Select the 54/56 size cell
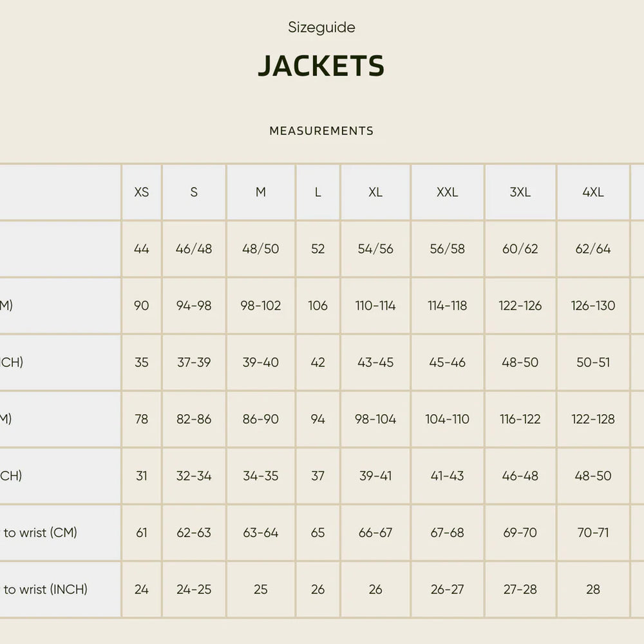The image size is (644, 644). 375,249
